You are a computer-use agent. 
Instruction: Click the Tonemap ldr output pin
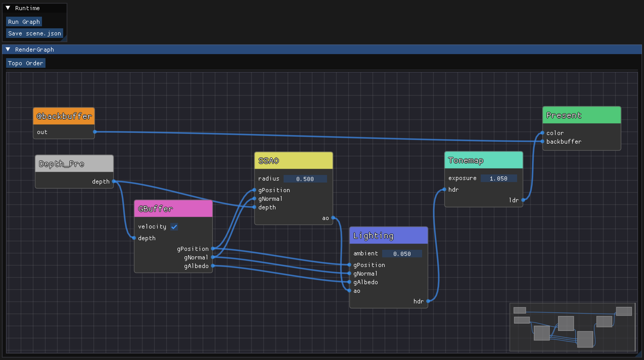click(523, 200)
